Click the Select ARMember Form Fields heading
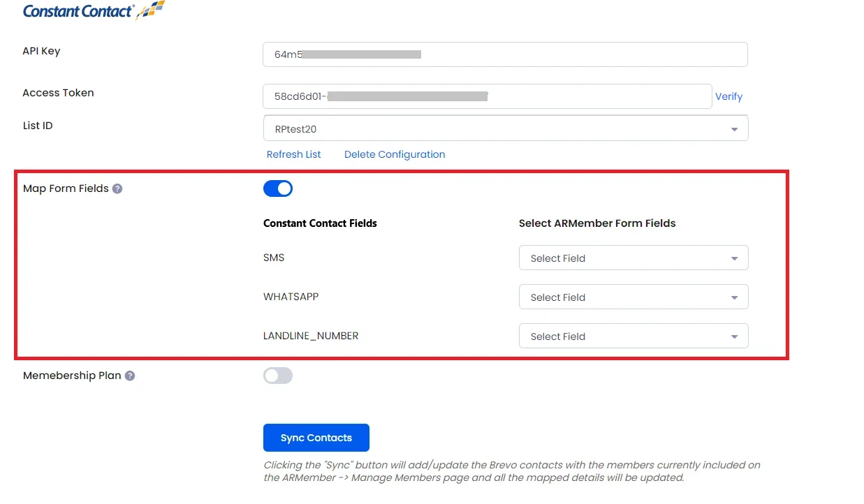 (597, 223)
